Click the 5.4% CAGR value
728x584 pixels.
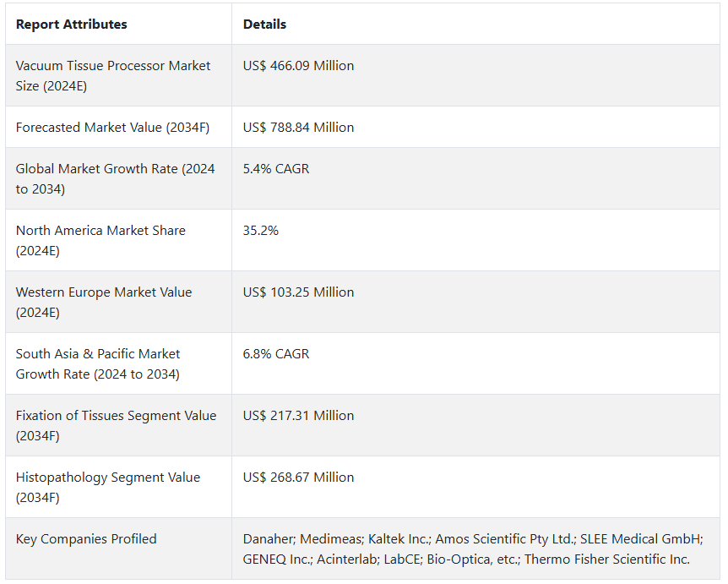pyautogui.click(x=276, y=169)
